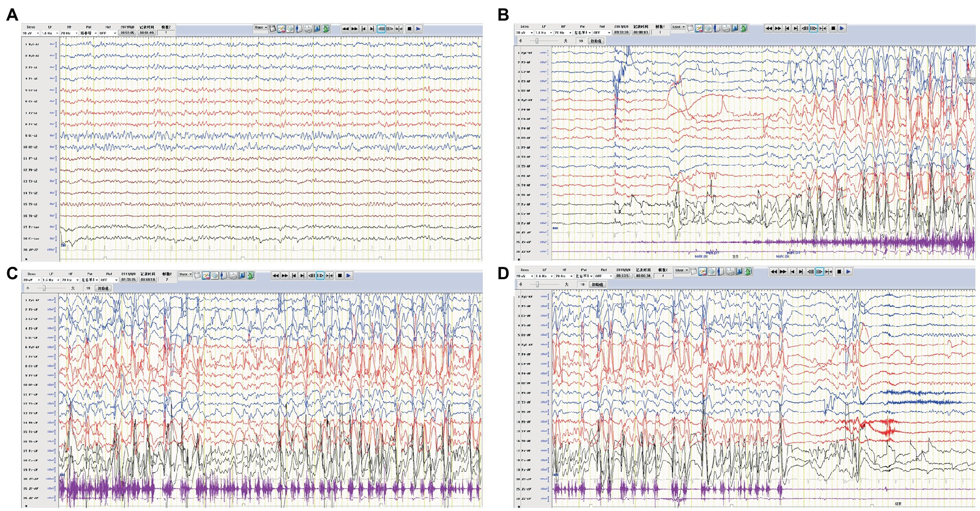Click page-forward step button in panel A
The image size is (980, 511).
tap(390, 29)
